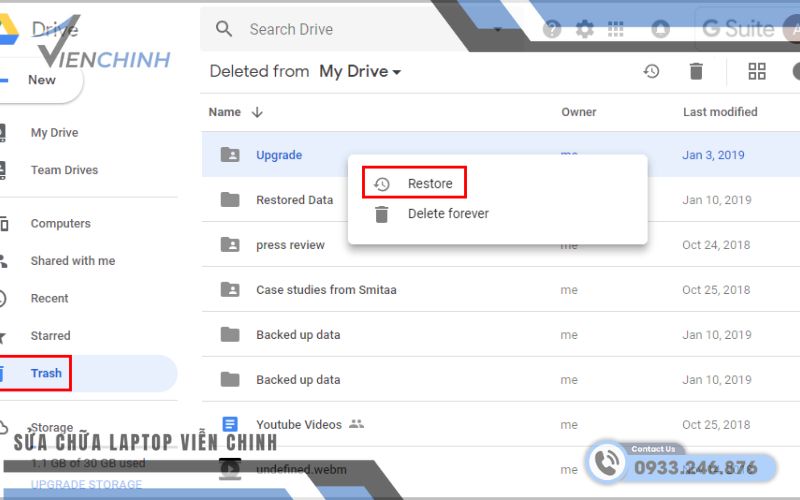Click the New button
This screenshot has width=800, height=500.
tap(41, 80)
